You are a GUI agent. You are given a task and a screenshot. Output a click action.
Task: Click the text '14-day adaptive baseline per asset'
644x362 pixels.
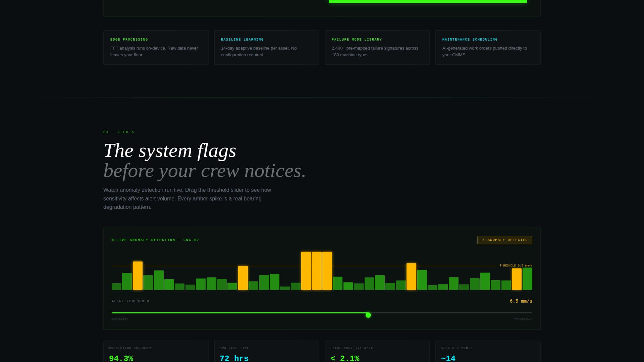click(x=255, y=48)
